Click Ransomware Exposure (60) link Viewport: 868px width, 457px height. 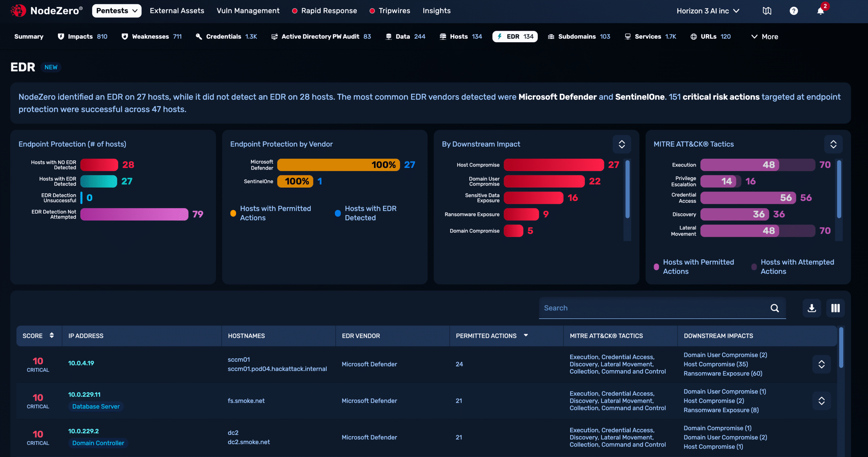(x=723, y=373)
